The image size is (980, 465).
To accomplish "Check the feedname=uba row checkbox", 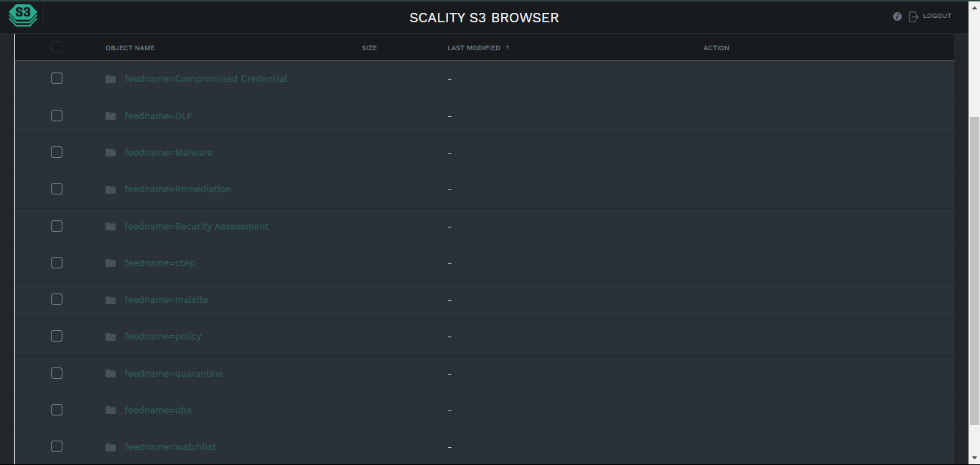I will click(x=57, y=410).
